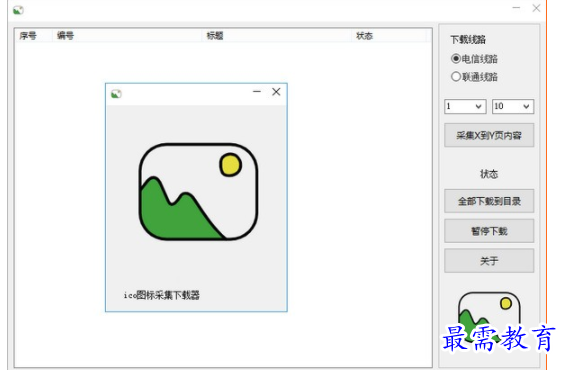The image size is (564, 370).
Task: Minimize the main downloader window
Action: pos(516,8)
